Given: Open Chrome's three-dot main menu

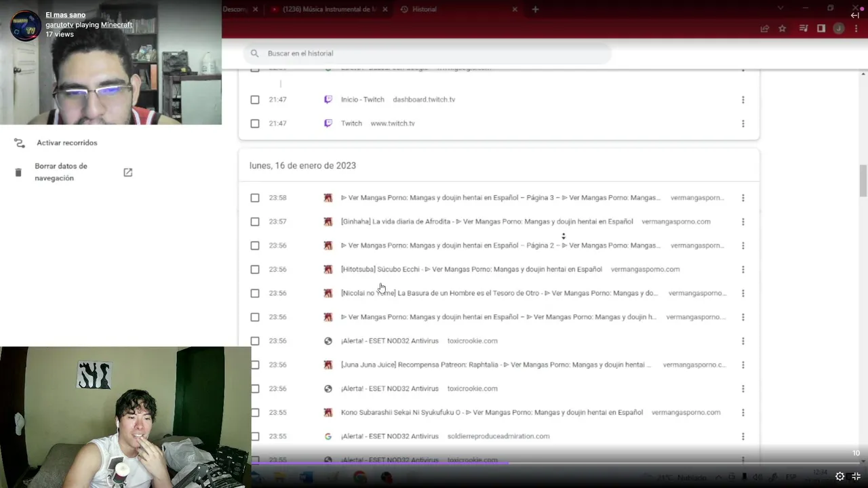Looking at the screenshot, I should pos(857,28).
